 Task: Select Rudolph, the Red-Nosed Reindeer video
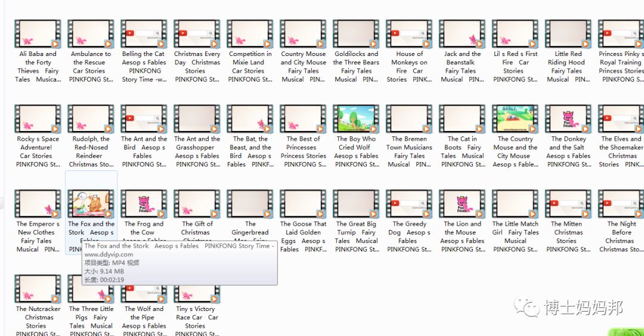(91, 119)
